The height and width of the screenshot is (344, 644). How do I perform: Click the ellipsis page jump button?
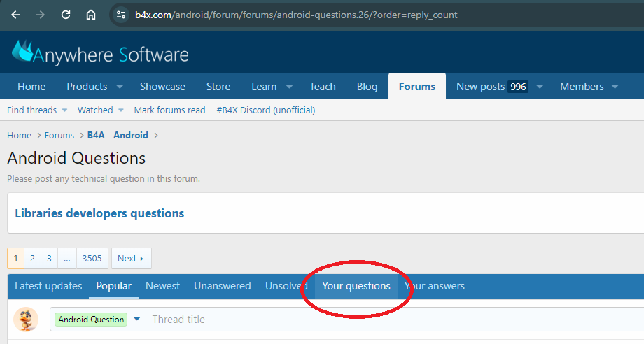point(67,258)
